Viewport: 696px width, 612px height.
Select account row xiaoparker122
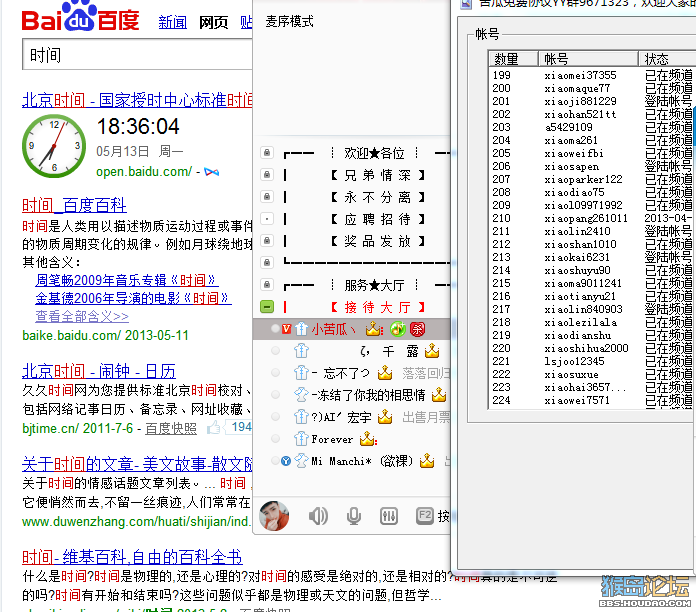pyautogui.click(x=591, y=179)
